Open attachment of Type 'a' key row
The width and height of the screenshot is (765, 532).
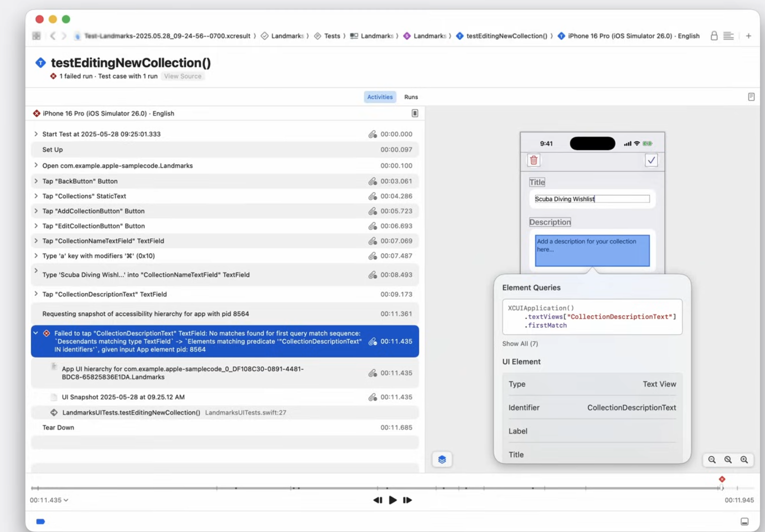coord(372,256)
